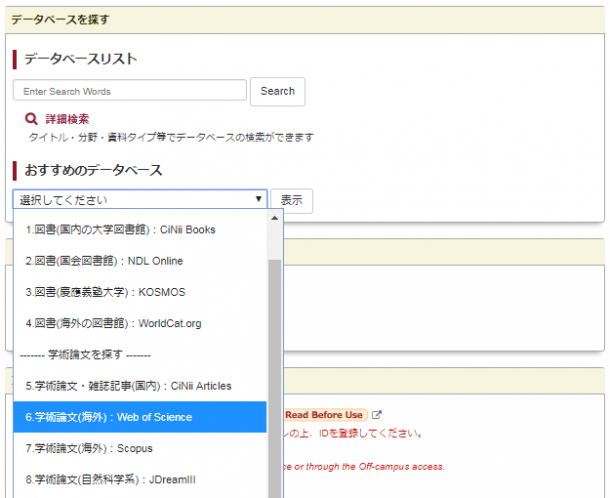Click the magnifier icon beside 詳細検索
This screenshot has height=498, width=610.
pyautogui.click(x=31, y=119)
